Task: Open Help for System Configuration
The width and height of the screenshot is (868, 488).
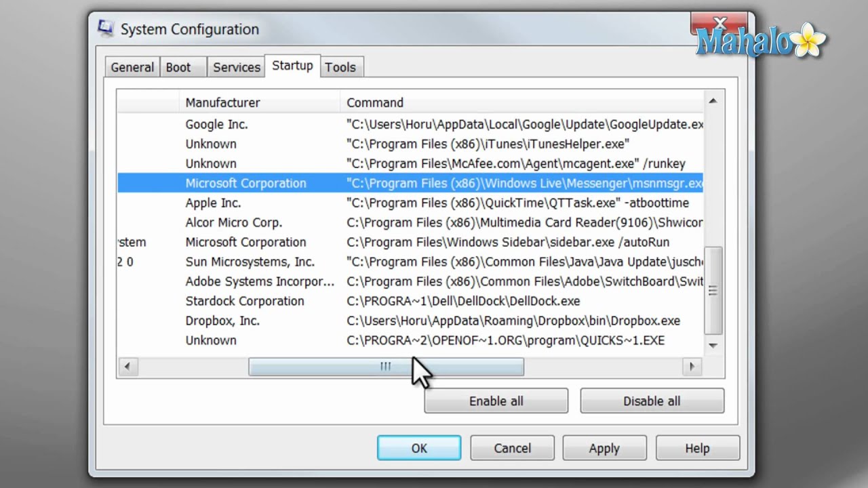Action: (697, 448)
